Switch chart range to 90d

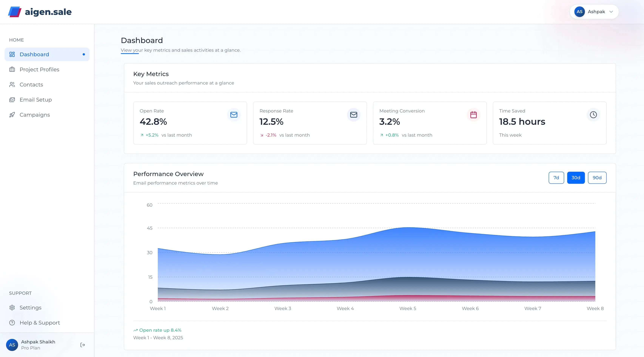597,178
